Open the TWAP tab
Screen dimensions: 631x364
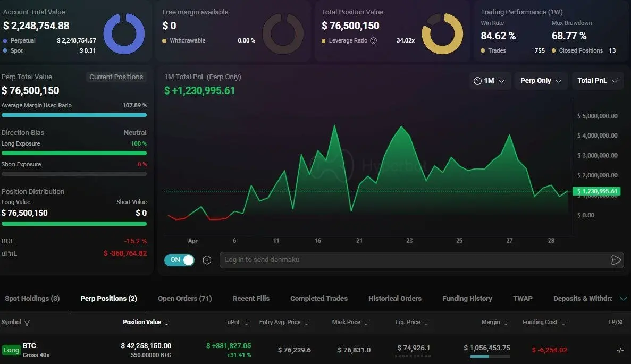(523, 299)
